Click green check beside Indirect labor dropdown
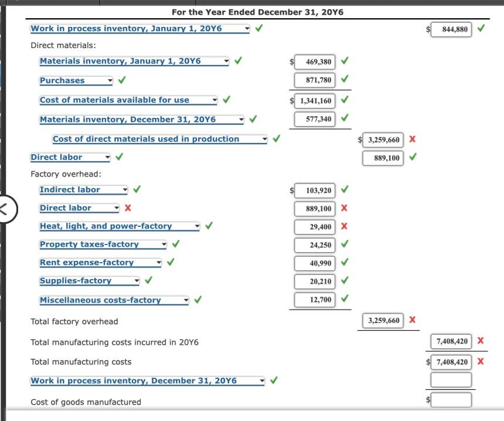This screenshot has width=504, height=421. click(137, 189)
